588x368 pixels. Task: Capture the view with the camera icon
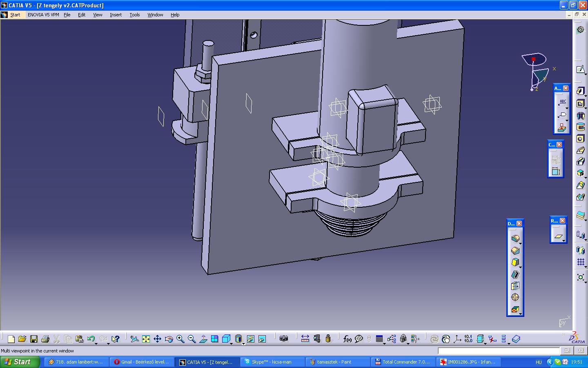tap(284, 339)
